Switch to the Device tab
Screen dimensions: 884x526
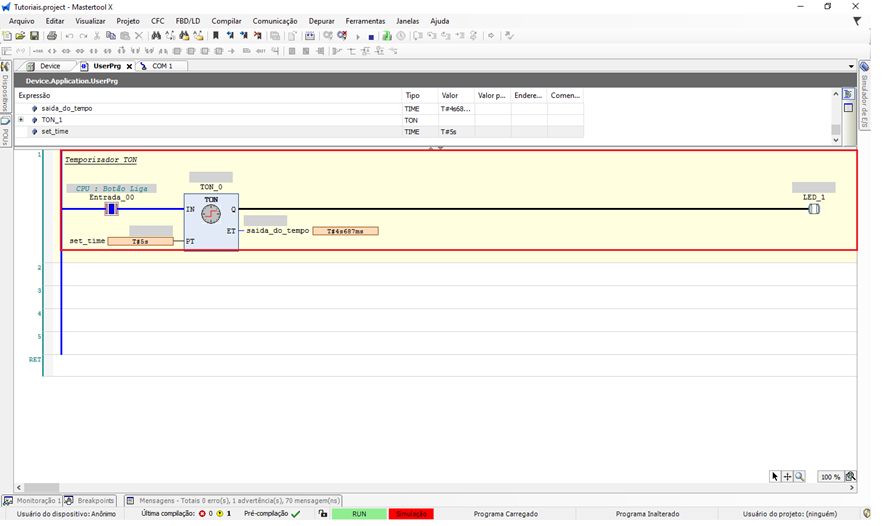(44, 66)
